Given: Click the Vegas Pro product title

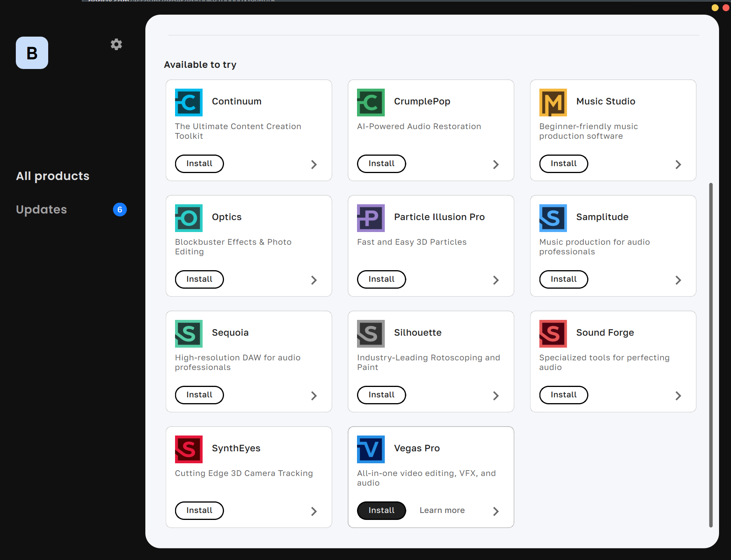Looking at the screenshot, I should tap(417, 449).
